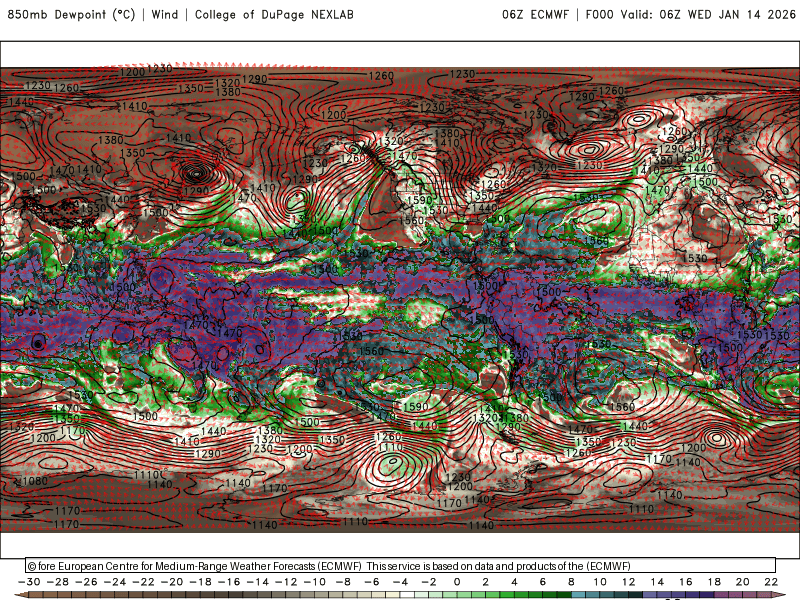Click the -12 value on the dewpoint scale
Screen dimensions: 800x600
(x=286, y=582)
